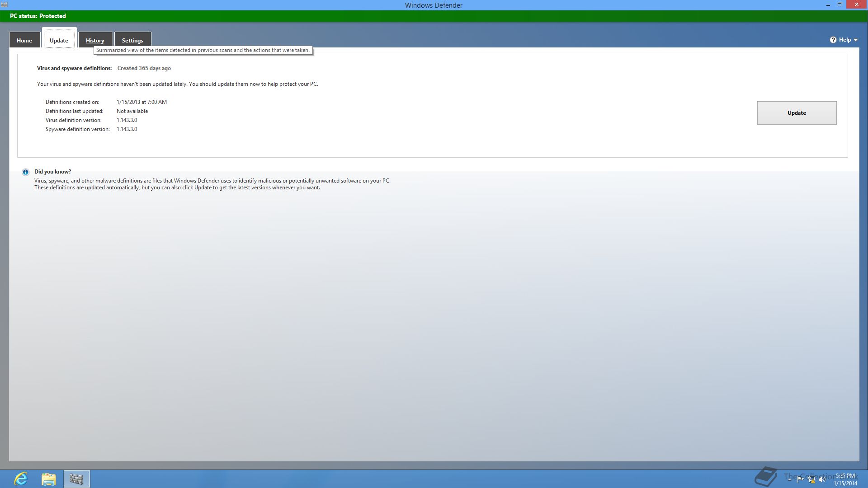
Task: Click the 'Did you know?' info icon
Action: (x=26, y=172)
